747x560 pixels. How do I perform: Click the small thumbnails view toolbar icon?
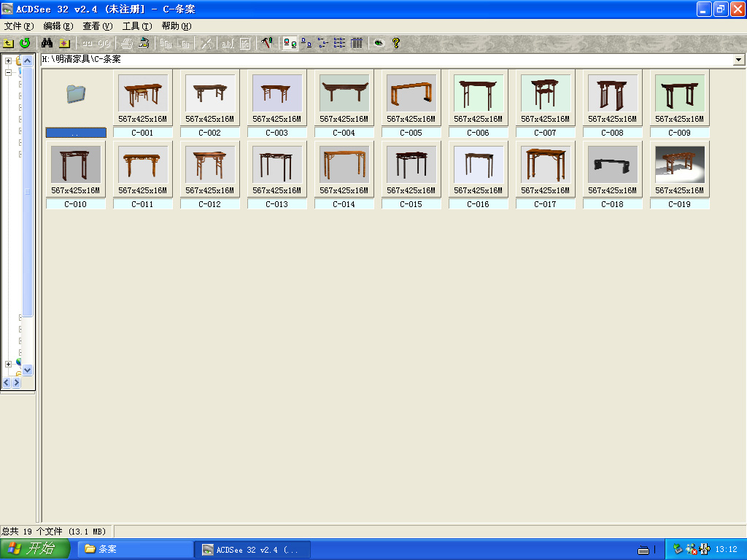pyautogui.click(x=290, y=43)
